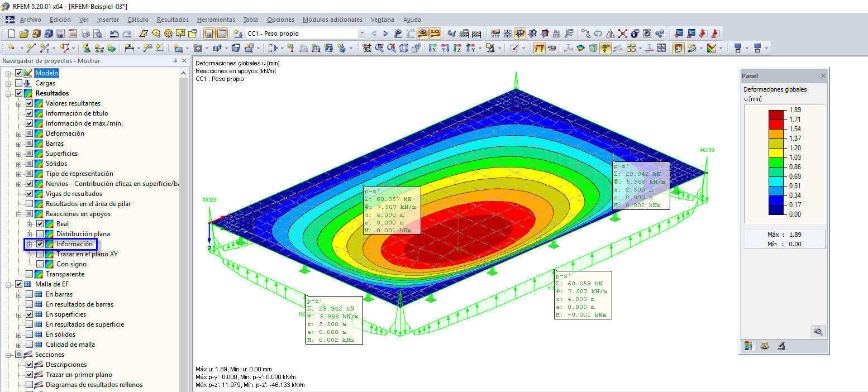
Task: Click the panel zoom options button
Action: click(x=818, y=331)
